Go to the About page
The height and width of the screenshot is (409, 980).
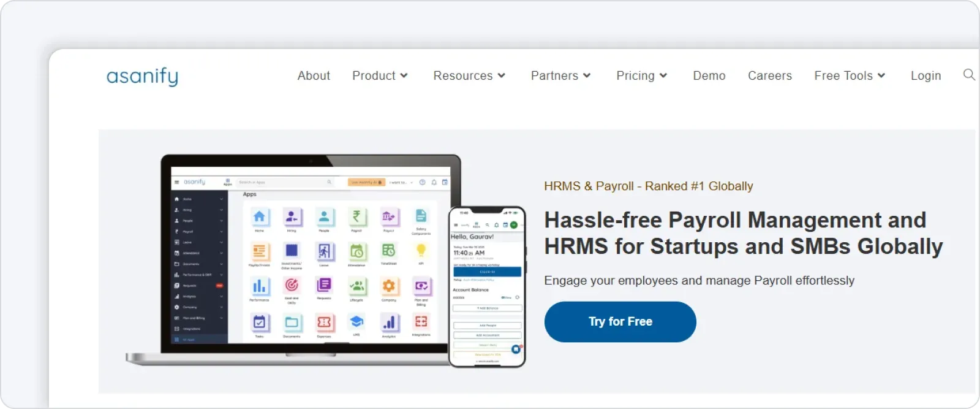(314, 75)
